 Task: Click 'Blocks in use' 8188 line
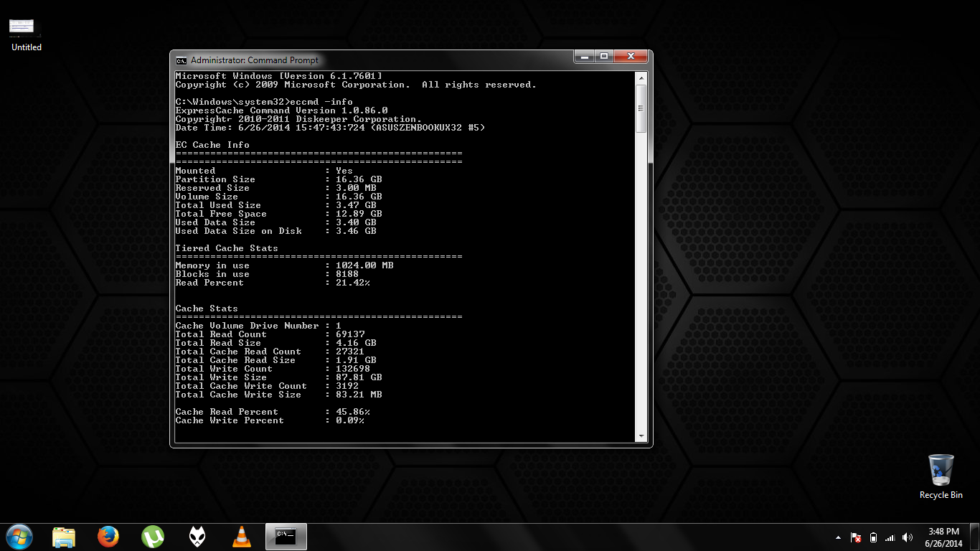point(267,274)
